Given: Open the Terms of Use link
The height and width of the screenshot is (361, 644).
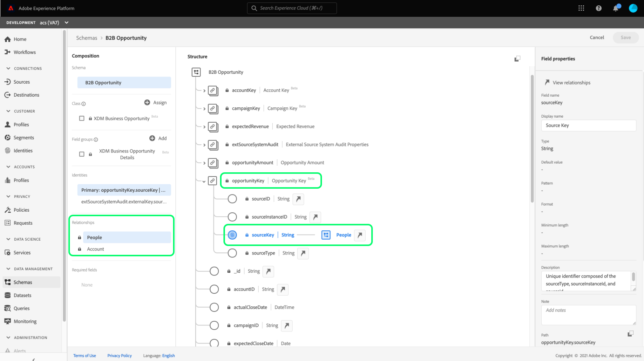Looking at the screenshot, I should [x=84, y=356].
